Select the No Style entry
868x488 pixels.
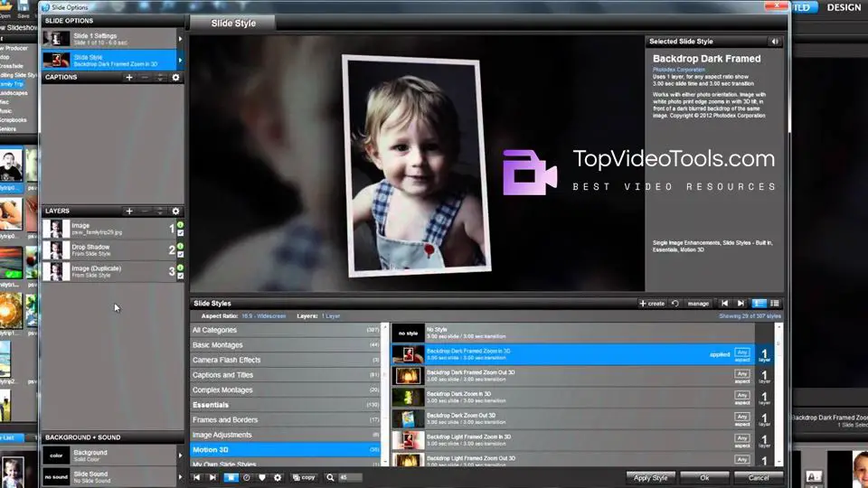point(573,333)
